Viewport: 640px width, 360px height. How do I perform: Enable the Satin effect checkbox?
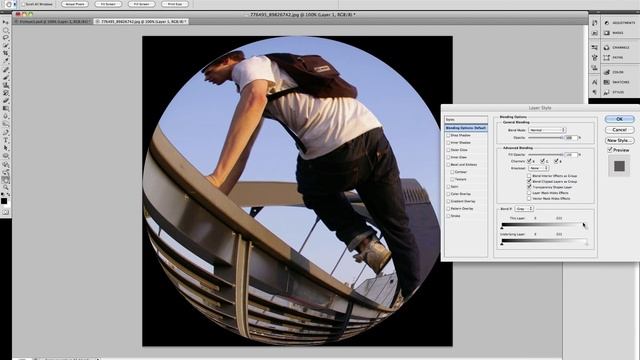(x=448, y=187)
